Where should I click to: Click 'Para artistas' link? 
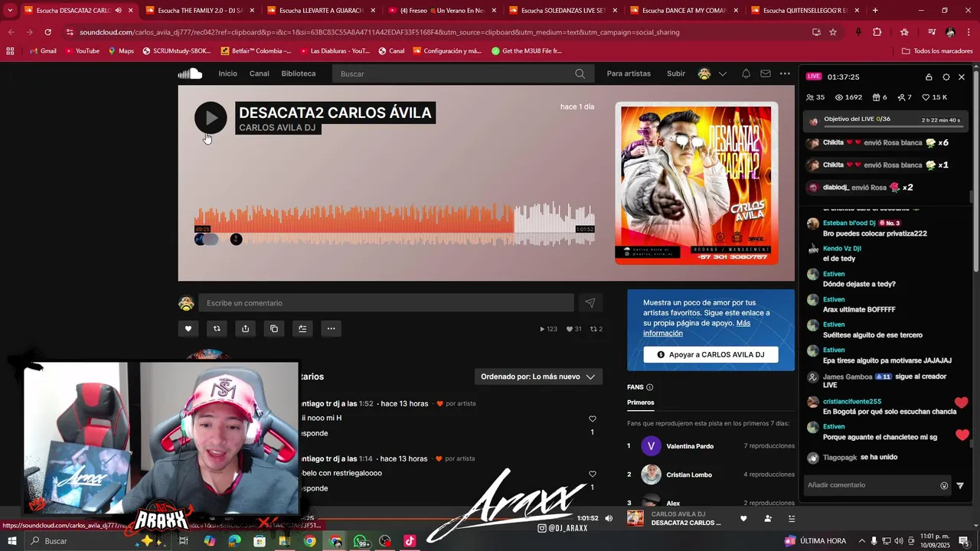tap(629, 73)
